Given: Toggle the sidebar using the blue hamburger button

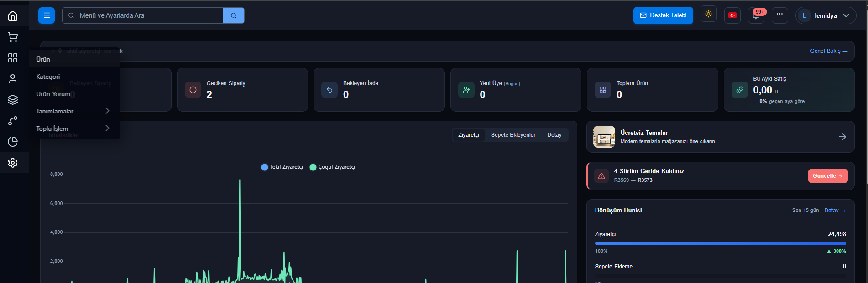Looking at the screenshot, I should pyautogui.click(x=47, y=15).
